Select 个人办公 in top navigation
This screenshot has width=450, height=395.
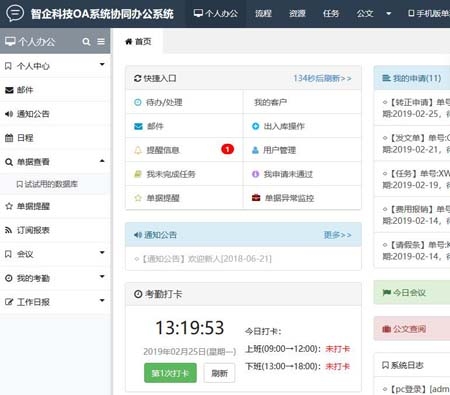(x=216, y=13)
